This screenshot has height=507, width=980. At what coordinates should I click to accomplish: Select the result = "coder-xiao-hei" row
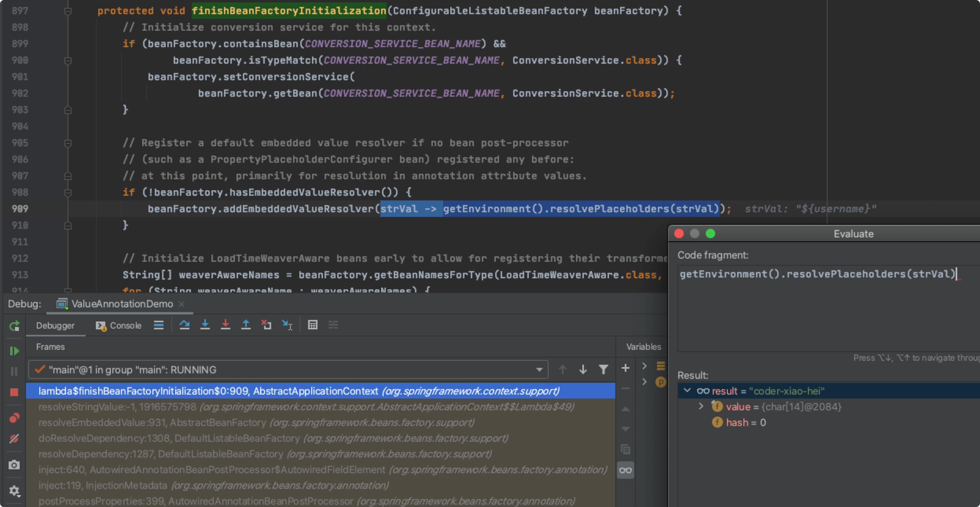click(x=829, y=391)
